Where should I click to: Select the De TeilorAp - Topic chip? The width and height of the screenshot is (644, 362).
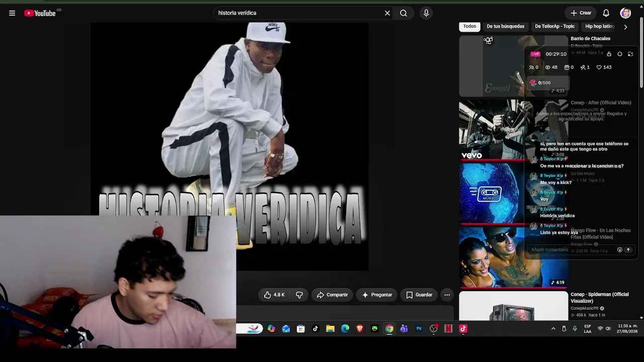[x=554, y=26]
